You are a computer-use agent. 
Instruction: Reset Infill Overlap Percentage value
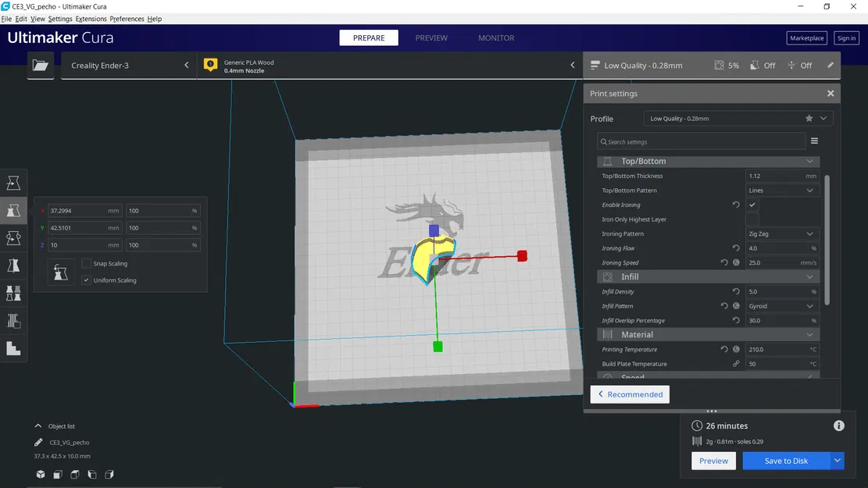736,320
